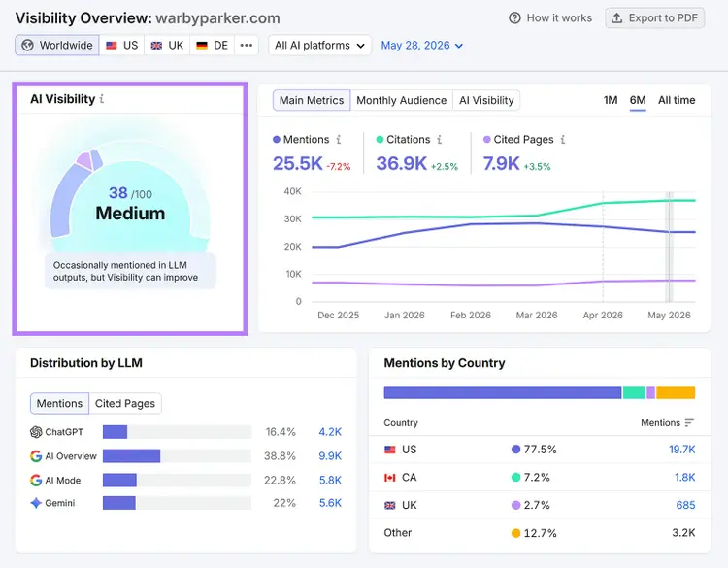Open the 5.6K Gemini mentions link
This screenshot has width=728, height=568.
click(x=330, y=503)
